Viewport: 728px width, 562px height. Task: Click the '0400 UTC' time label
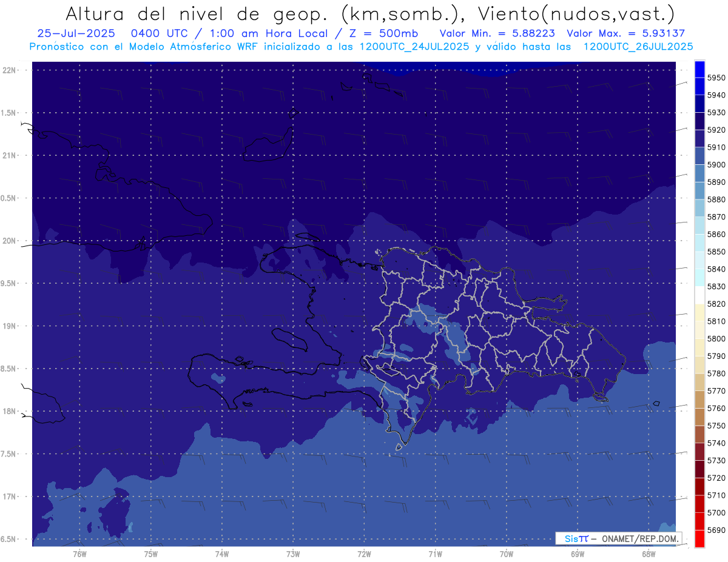pos(162,33)
